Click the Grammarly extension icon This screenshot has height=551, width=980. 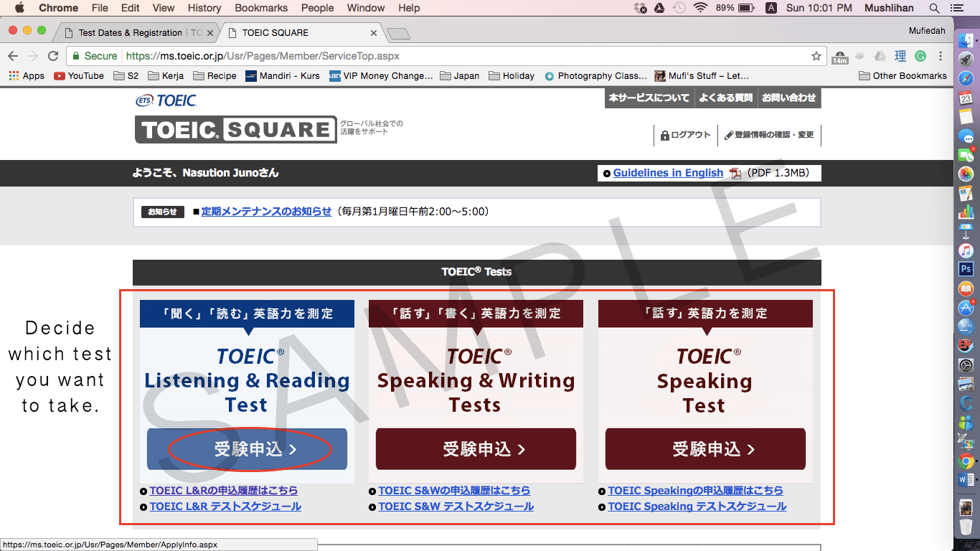[920, 56]
